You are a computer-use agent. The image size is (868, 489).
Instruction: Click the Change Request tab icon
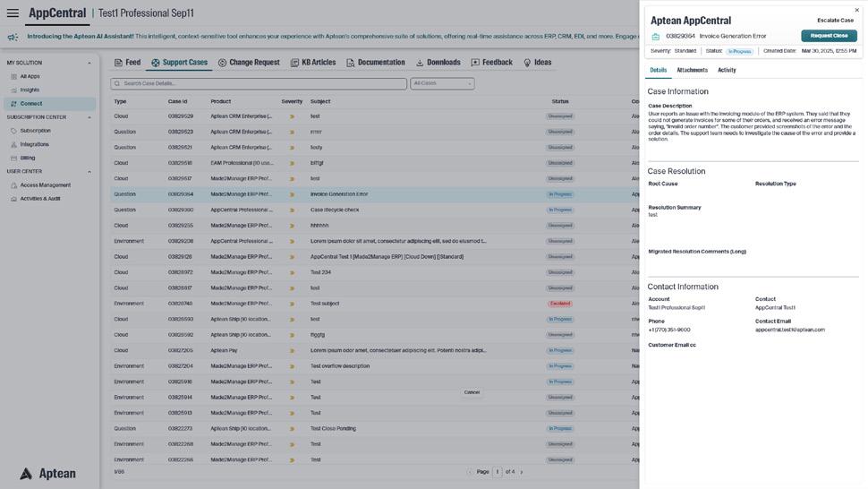(x=222, y=63)
